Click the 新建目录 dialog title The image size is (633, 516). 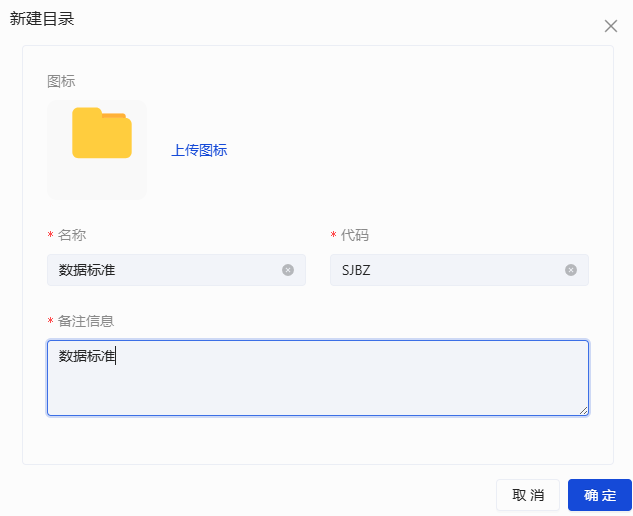(x=42, y=19)
